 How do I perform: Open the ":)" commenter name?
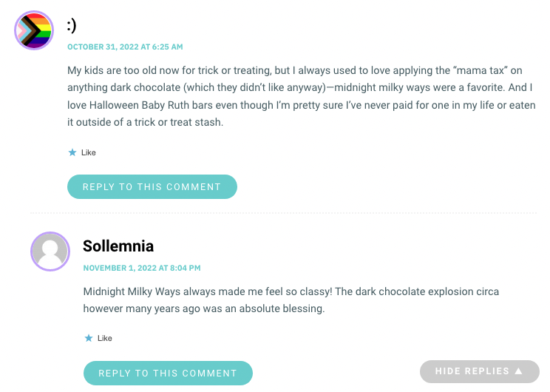coord(72,25)
